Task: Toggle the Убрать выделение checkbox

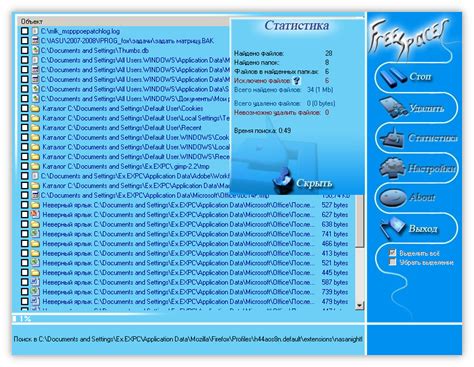Action: (393, 262)
